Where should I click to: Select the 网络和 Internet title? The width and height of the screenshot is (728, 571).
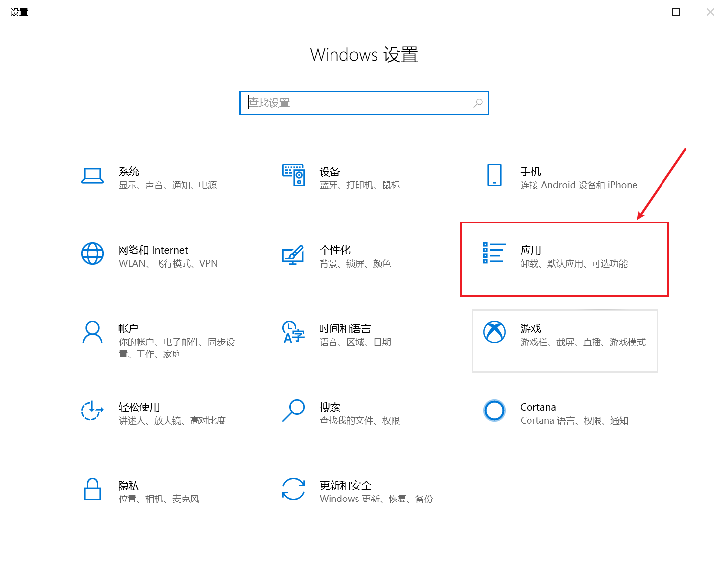point(153,250)
